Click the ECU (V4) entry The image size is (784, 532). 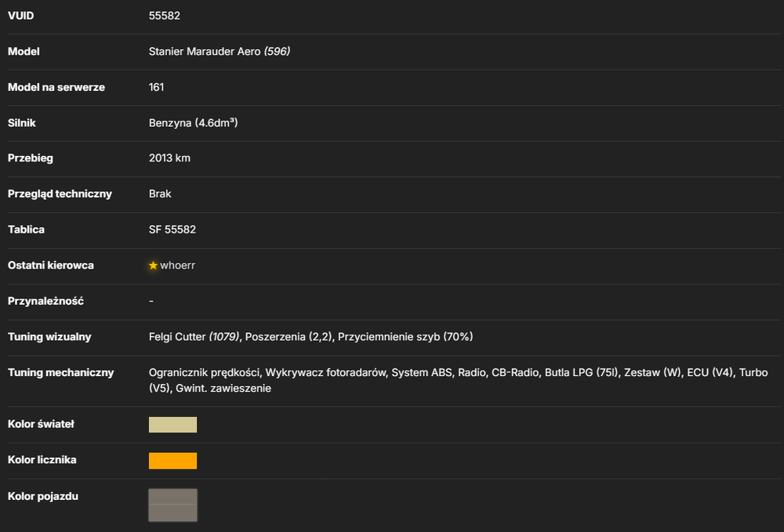[x=710, y=373]
